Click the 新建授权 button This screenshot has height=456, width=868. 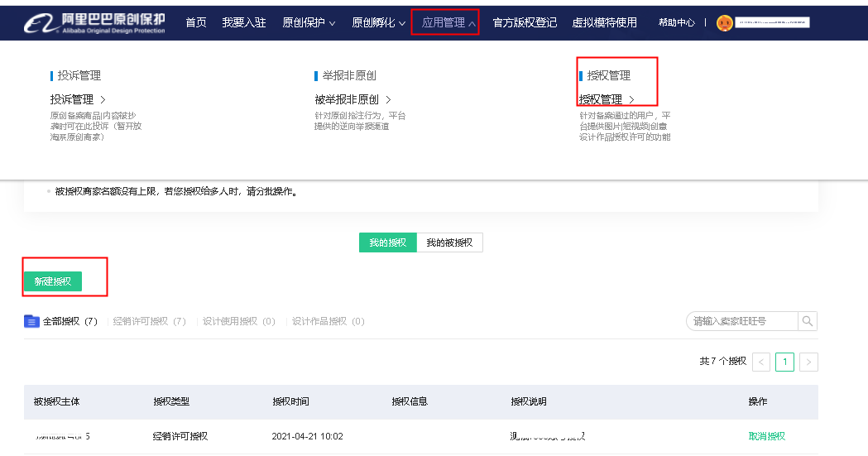click(x=53, y=281)
